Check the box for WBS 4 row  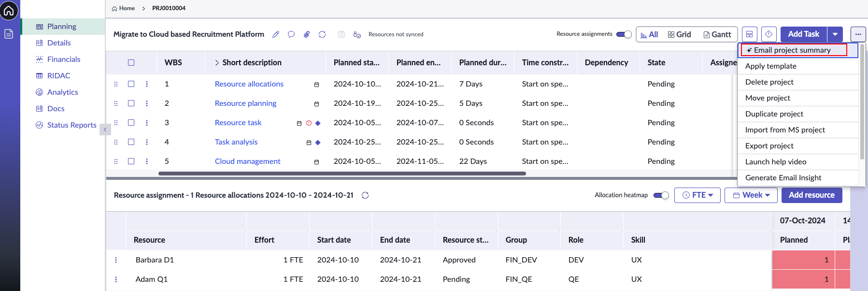click(x=131, y=142)
